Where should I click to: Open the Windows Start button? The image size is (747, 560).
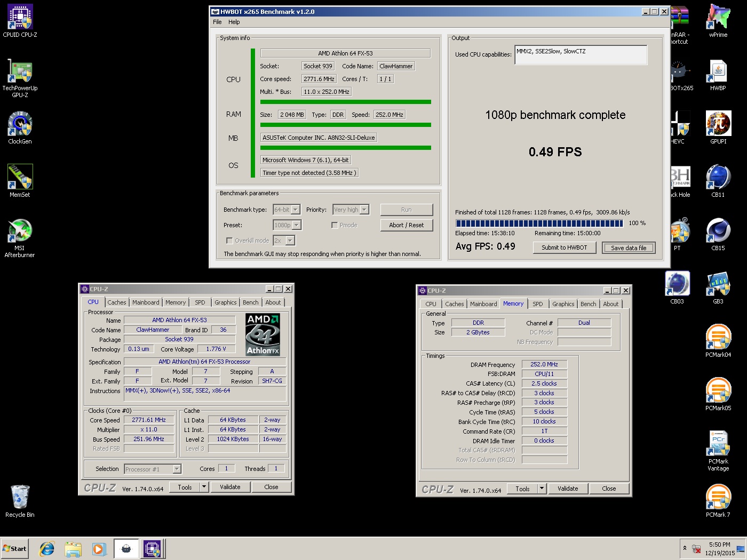click(x=15, y=548)
